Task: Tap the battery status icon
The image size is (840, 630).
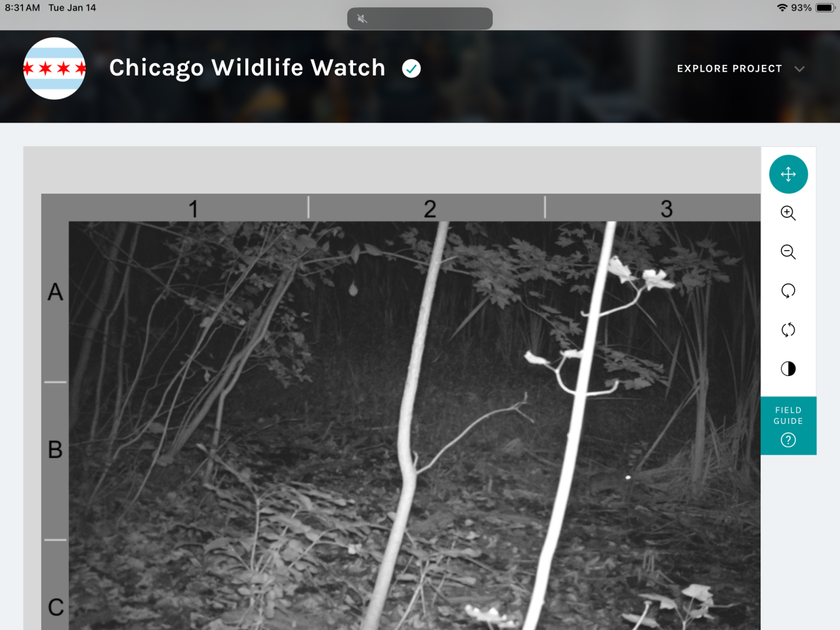Action: tap(825, 8)
